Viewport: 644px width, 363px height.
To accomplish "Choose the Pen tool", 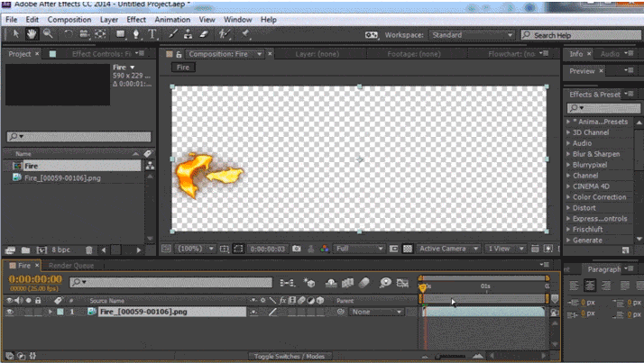I will (x=135, y=34).
